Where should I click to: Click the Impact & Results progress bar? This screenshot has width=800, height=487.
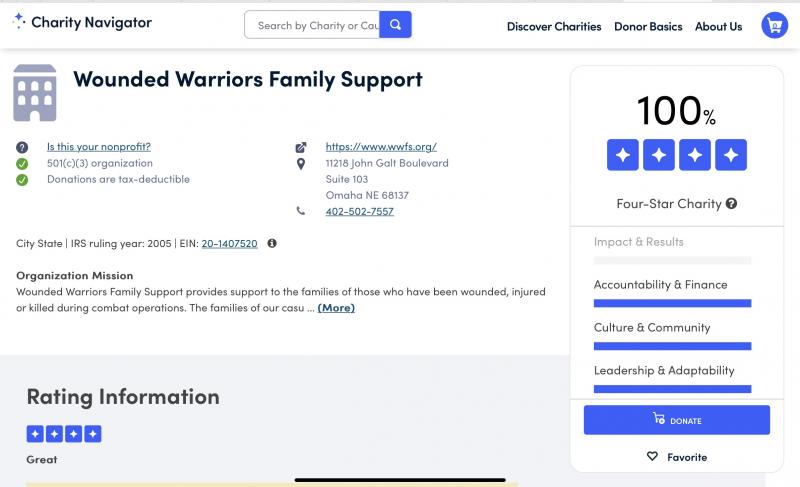click(x=672, y=260)
